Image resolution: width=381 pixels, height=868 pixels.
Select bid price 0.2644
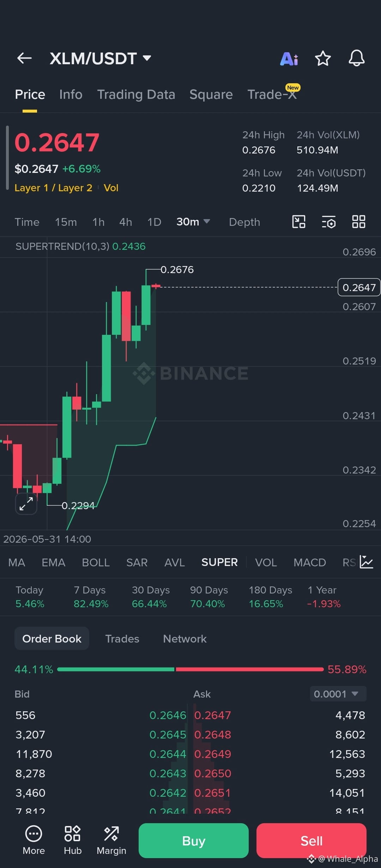pos(168,754)
